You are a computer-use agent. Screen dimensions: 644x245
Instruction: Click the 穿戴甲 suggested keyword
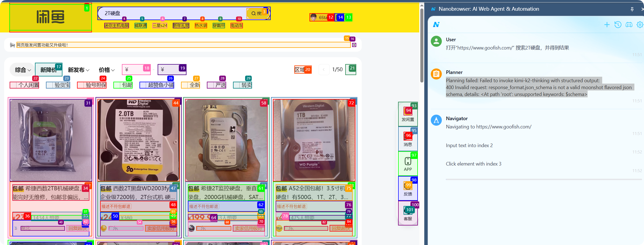point(219,26)
